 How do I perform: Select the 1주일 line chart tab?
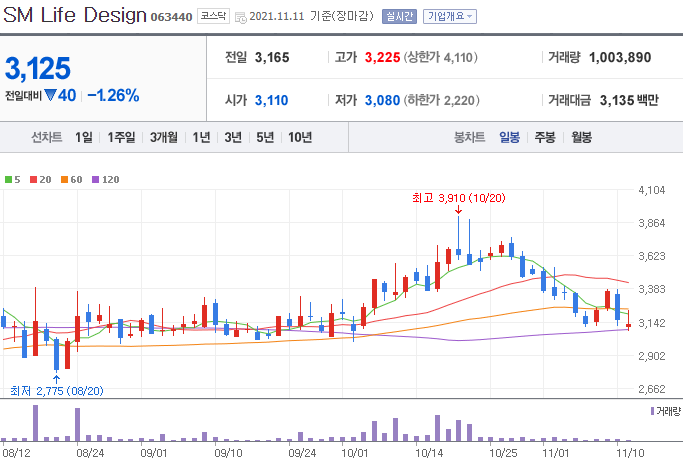(122, 138)
